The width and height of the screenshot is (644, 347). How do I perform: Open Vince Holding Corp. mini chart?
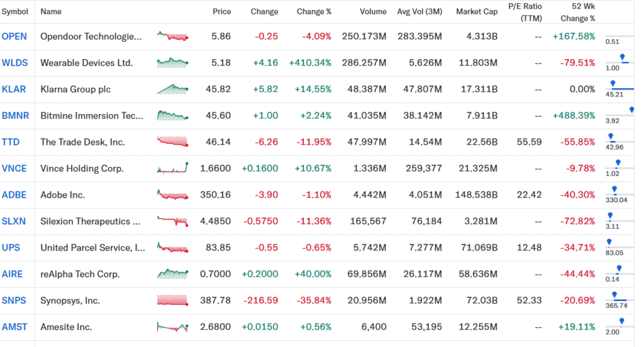coord(173,168)
